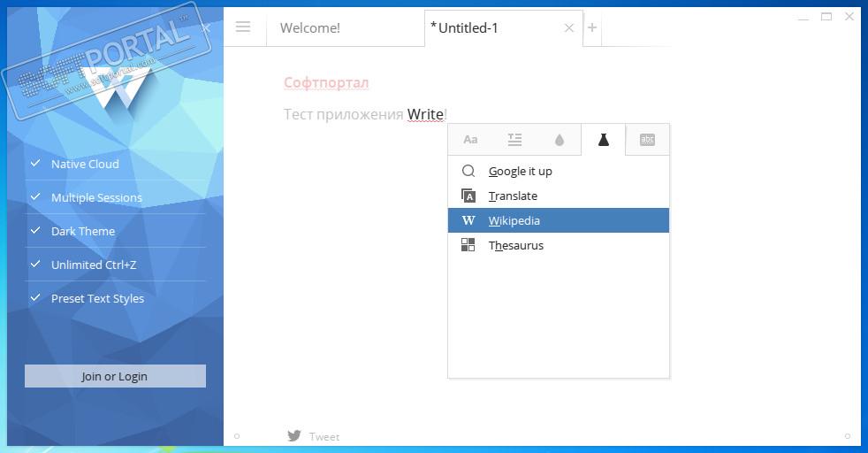Viewport: 868px width, 453px height.
Task: Click the bottom-right status circle
Action: (848, 436)
